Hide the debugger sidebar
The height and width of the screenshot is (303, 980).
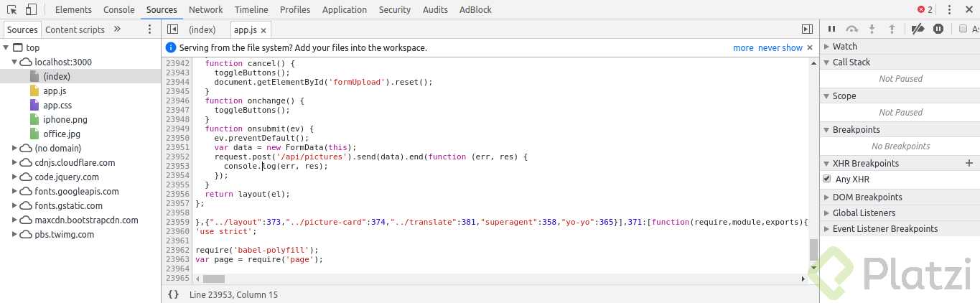pyautogui.click(x=807, y=29)
